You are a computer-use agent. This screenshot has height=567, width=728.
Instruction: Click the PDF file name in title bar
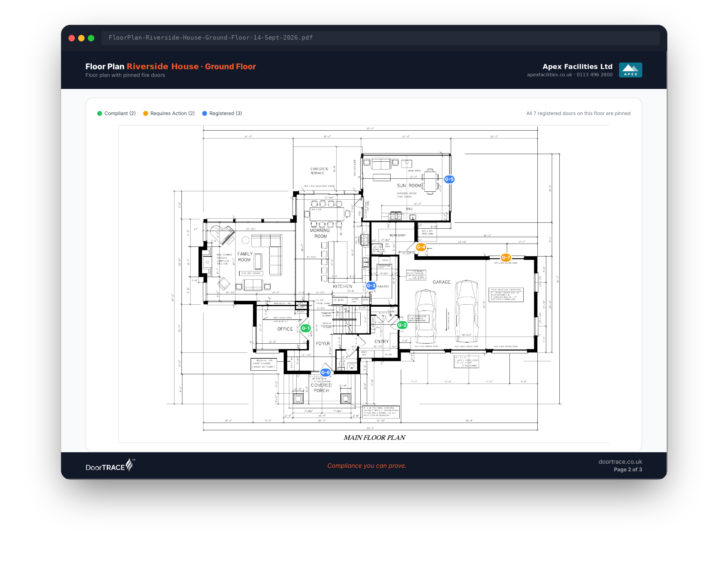tap(211, 38)
